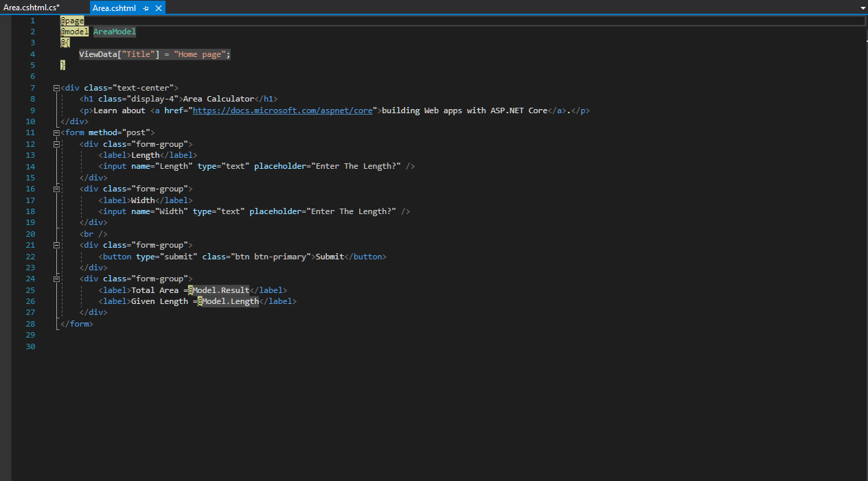Click the @page directive on line 1

point(72,21)
